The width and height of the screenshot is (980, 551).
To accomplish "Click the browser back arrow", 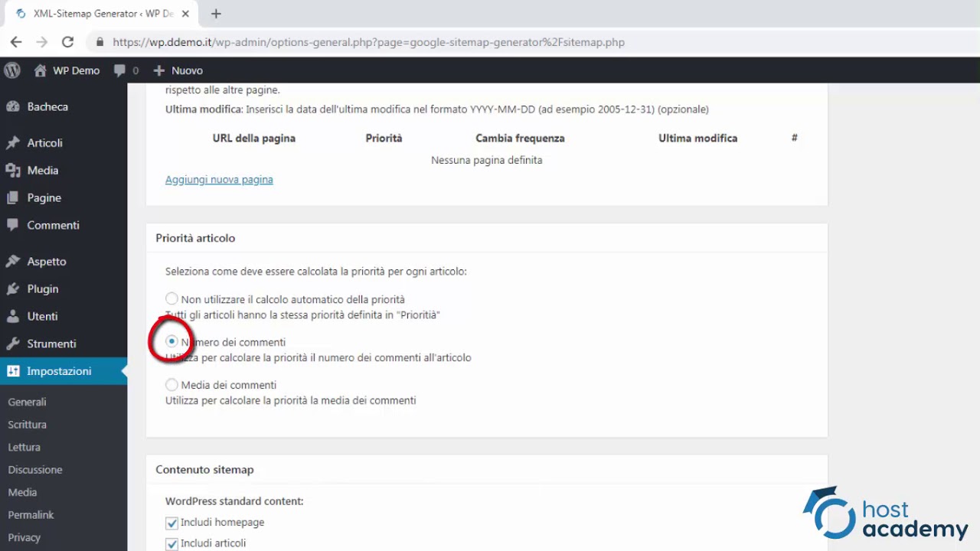I will 16,42.
